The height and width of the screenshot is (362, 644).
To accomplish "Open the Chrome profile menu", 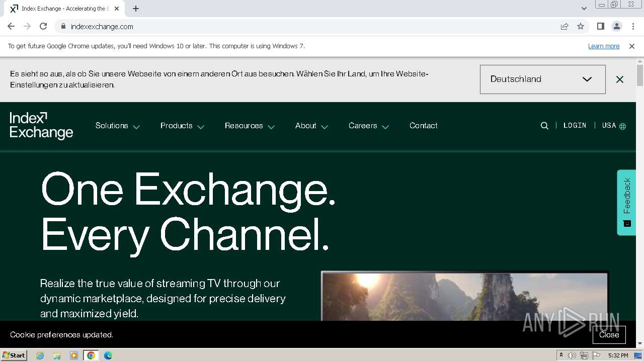I will tap(616, 26).
